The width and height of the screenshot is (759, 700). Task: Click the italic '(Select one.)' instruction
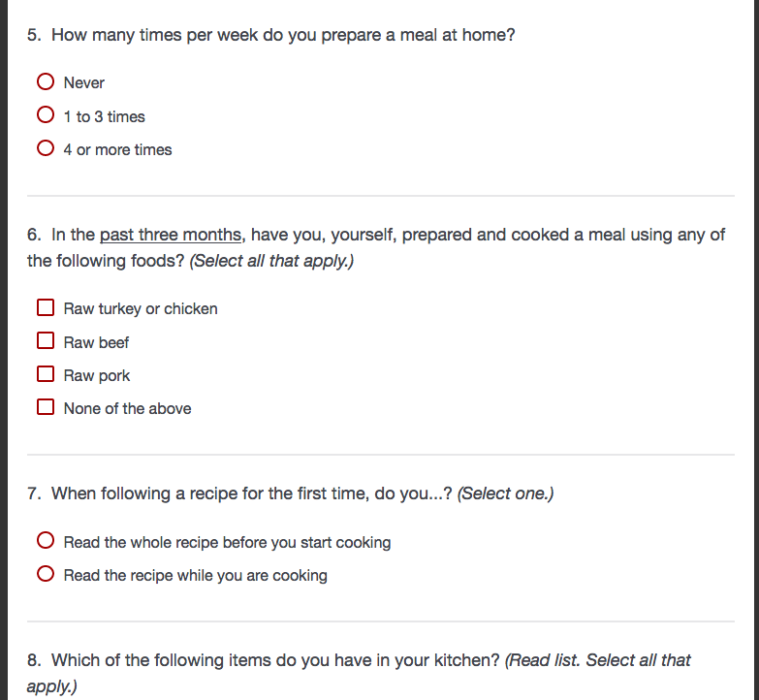tap(505, 493)
